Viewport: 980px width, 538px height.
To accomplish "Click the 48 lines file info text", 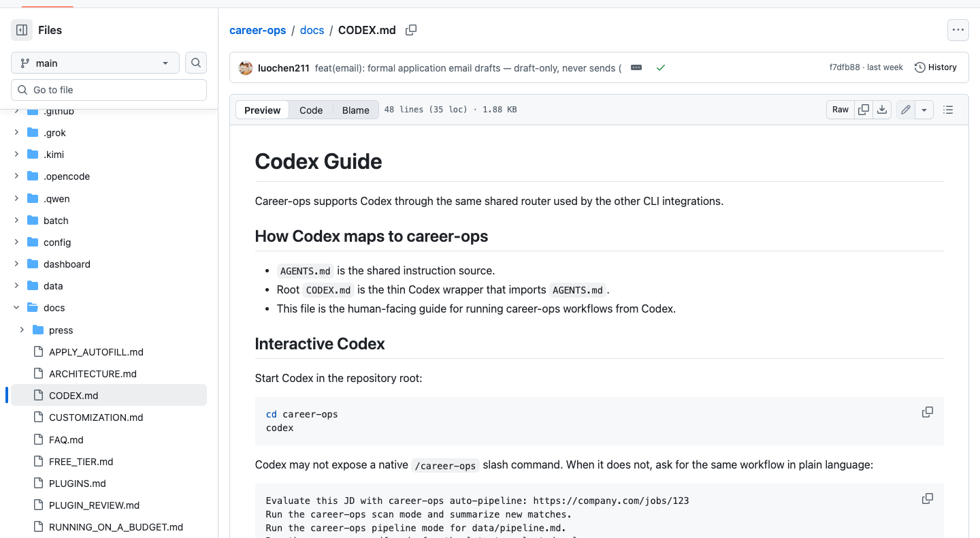I will [451, 110].
